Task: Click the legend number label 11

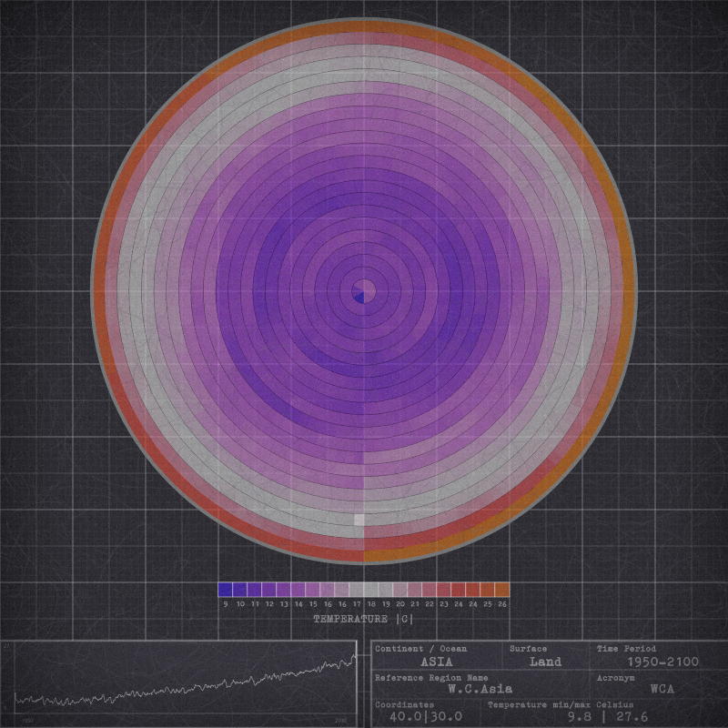Action: pyautogui.click(x=255, y=604)
